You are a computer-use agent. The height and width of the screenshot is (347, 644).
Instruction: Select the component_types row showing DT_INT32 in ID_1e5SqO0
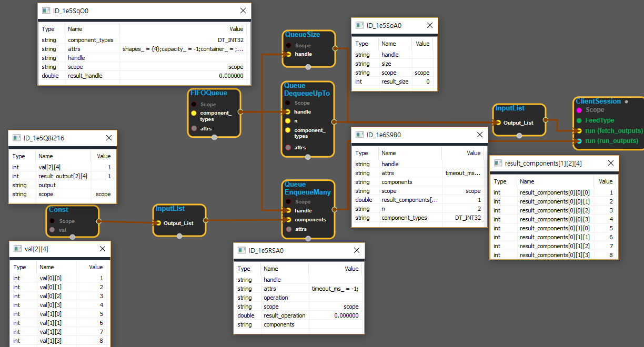click(143, 40)
